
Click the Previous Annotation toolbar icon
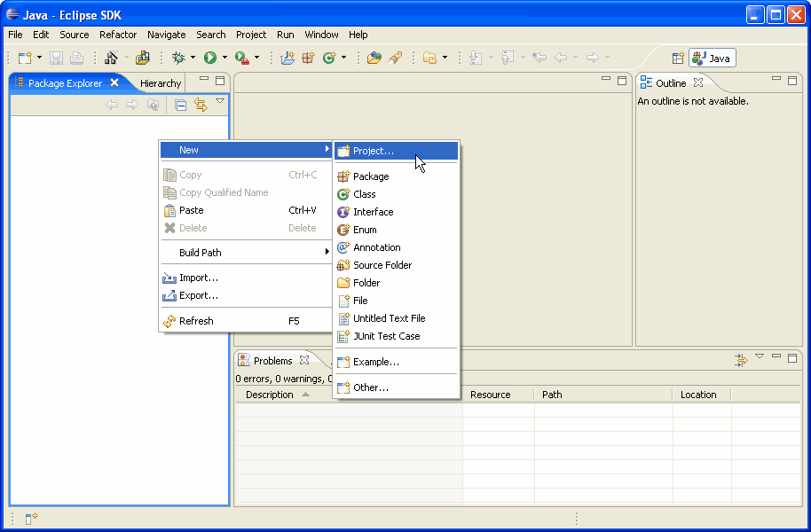click(508, 58)
